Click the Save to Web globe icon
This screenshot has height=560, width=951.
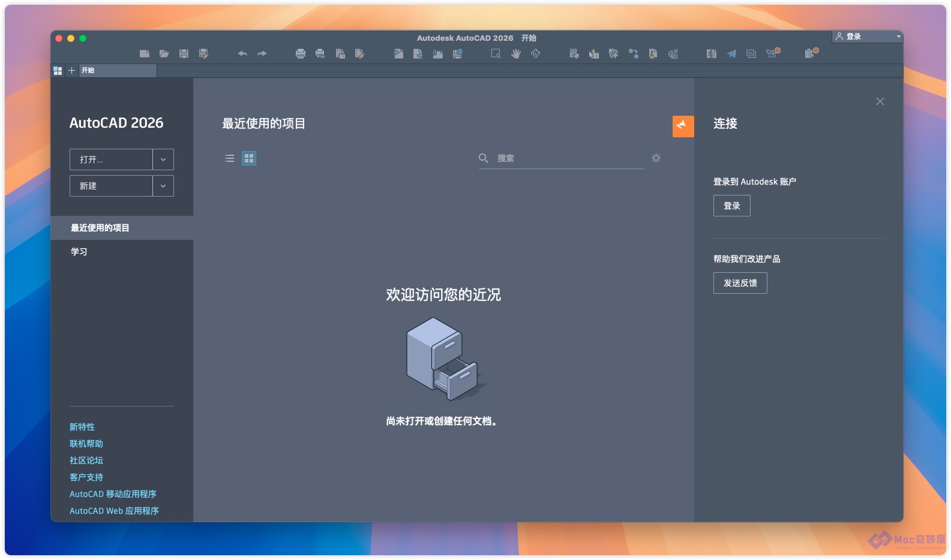click(458, 53)
